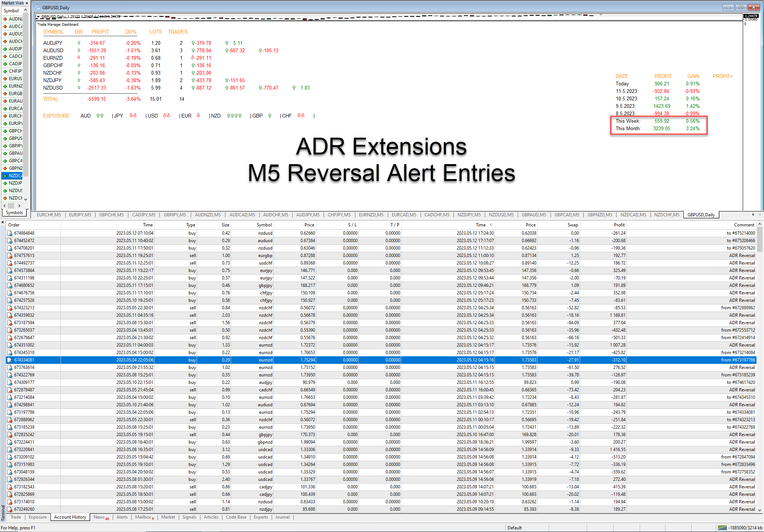Open the News tab in Terminal
This screenshot has width=764, height=532.
(x=101, y=517)
